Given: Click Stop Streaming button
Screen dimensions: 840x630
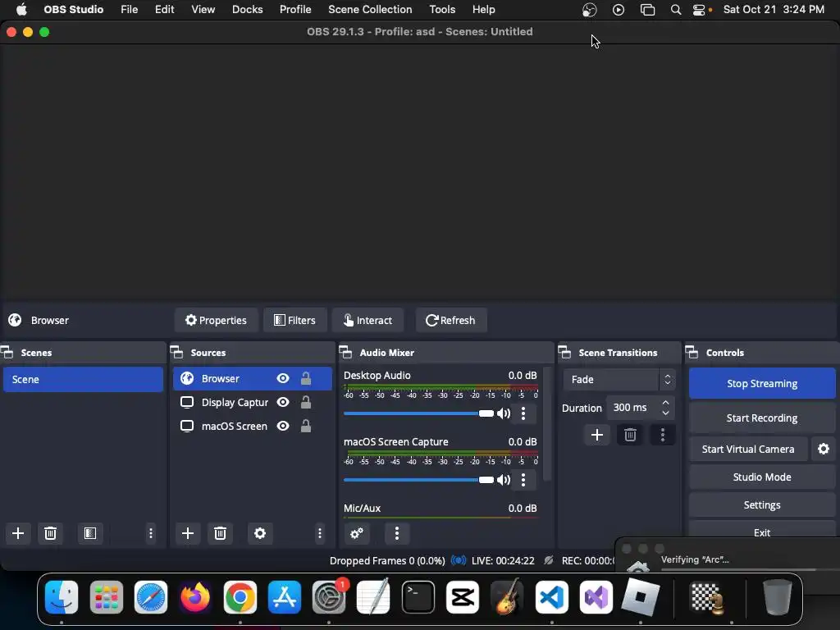Looking at the screenshot, I should (762, 384).
